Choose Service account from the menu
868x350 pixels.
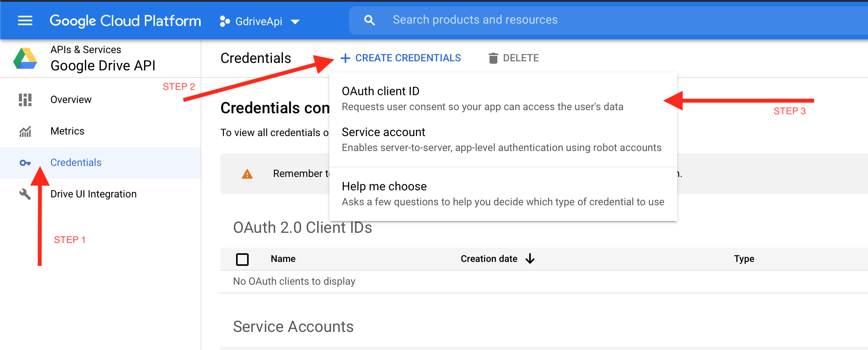503,140
